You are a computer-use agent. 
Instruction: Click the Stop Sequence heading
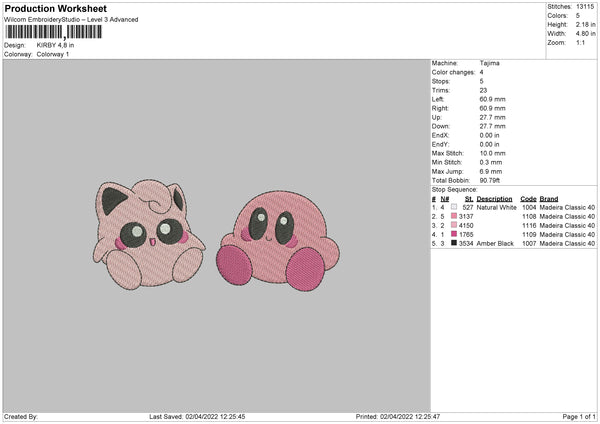pyautogui.click(x=455, y=188)
